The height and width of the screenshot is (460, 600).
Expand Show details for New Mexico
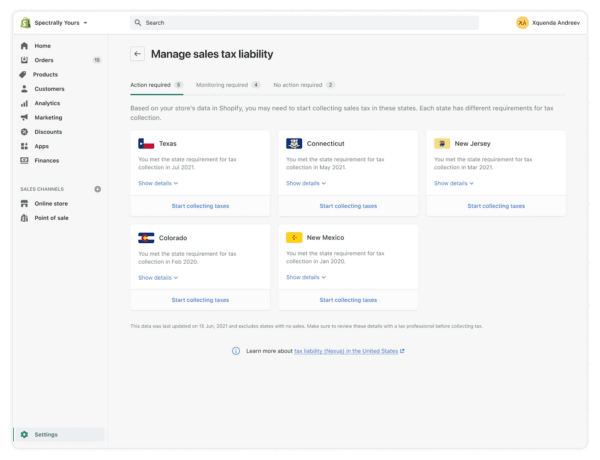pyautogui.click(x=306, y=277)
